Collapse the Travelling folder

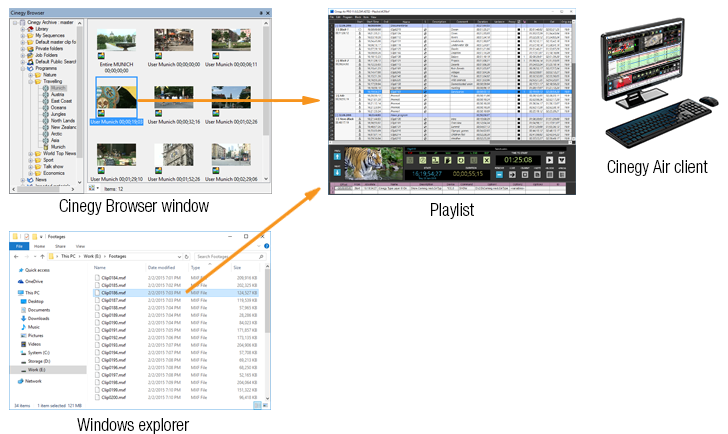coord(30,81)
